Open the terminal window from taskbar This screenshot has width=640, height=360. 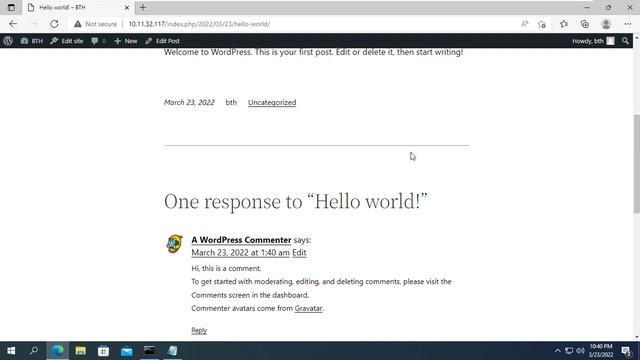click(149, 351)
